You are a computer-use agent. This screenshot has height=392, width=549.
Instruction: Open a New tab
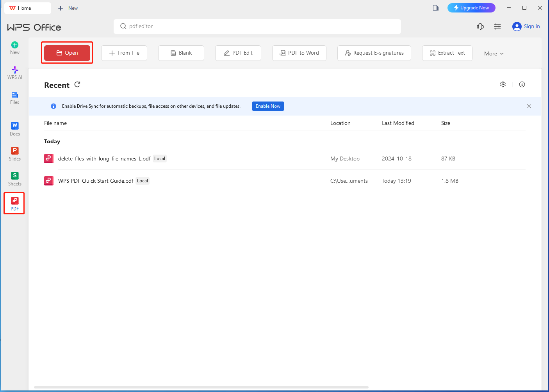click(x=68, y=8)
